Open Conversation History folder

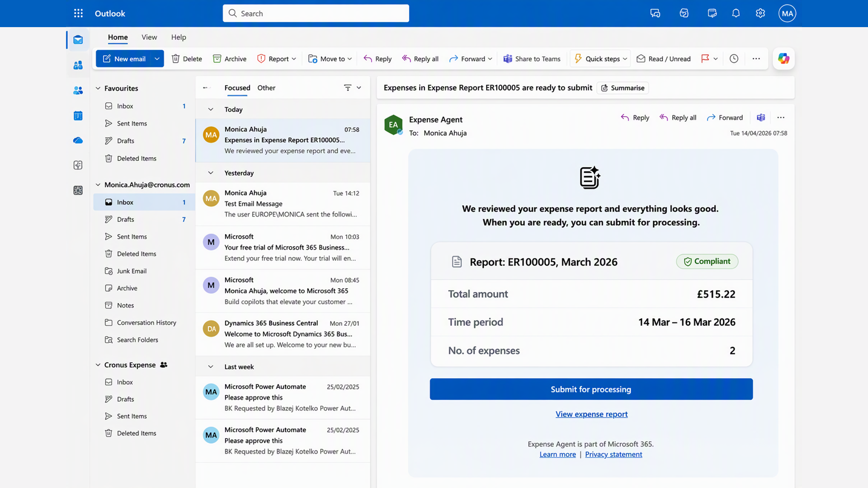click(x=144, y=323)
